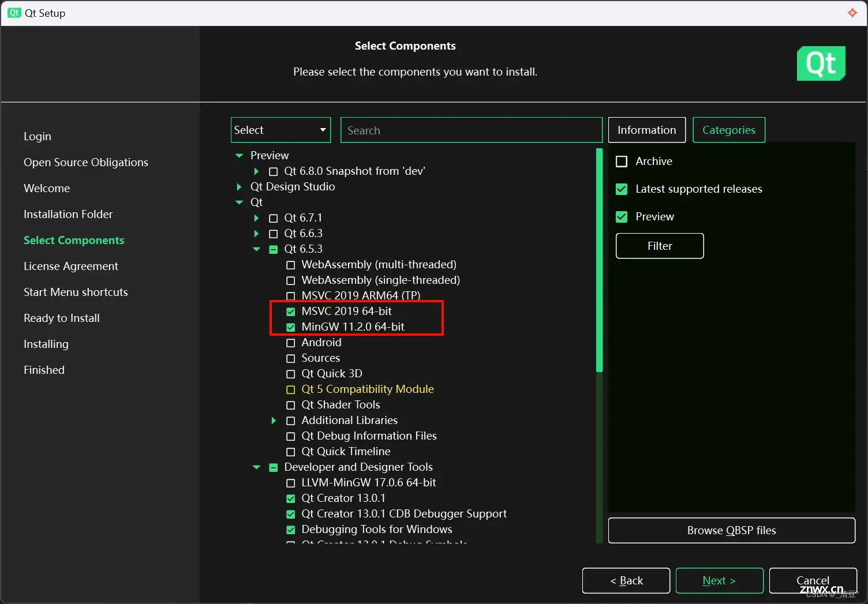Select the Welcome step
The image size is (868, 604).
tap(47, 188)
